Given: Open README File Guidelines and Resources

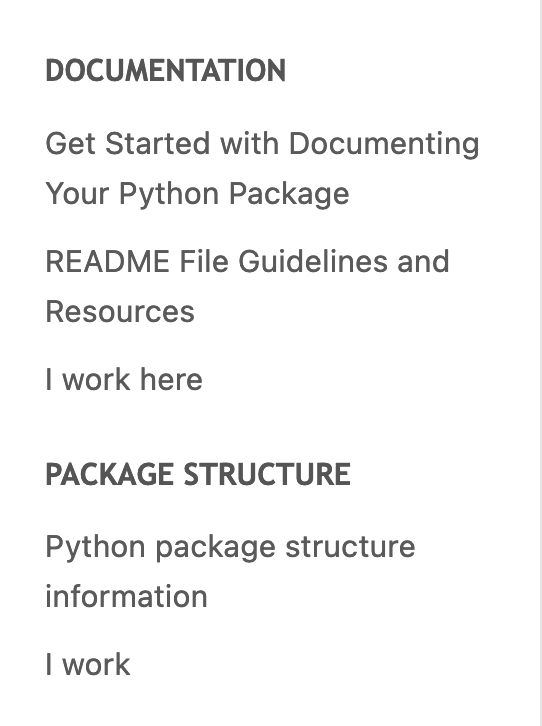Looking at the screenshot, I should pos(247,286).
